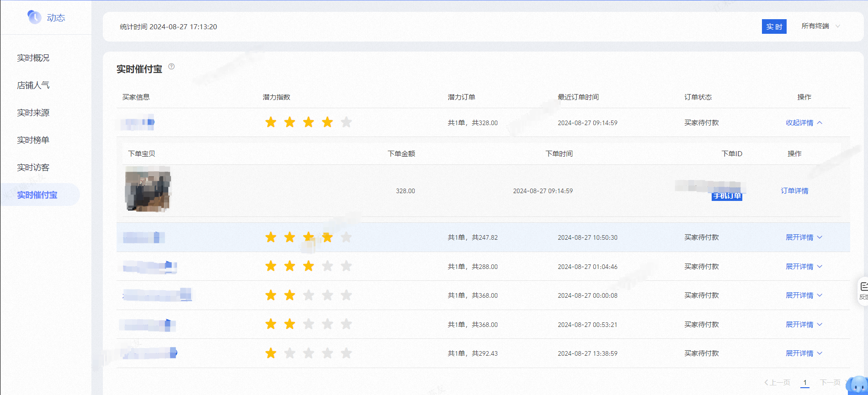
Task: Click the 2024-08-27 01:04:46 time cell
Action: 587,267
